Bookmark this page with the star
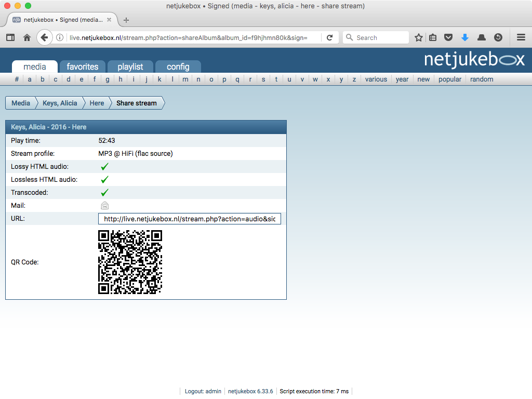The image size is (532, 399). (x=418, y=37)
